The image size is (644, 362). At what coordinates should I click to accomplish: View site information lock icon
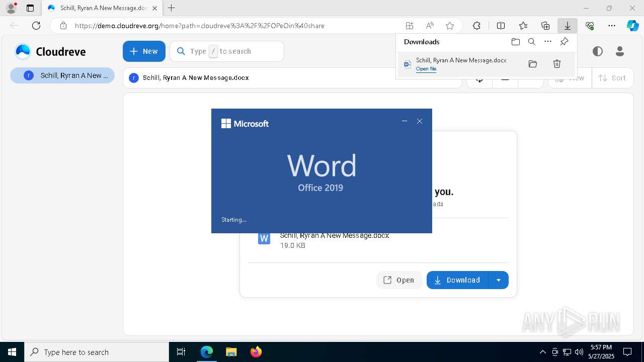[x=63, y=26]
